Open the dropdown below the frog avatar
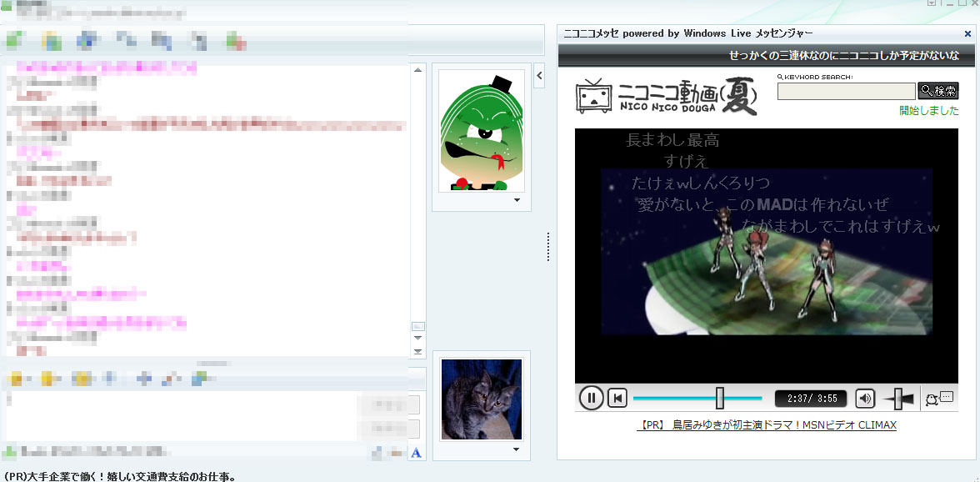This screenshot has width=980, height=482. (x=517, y=201)
